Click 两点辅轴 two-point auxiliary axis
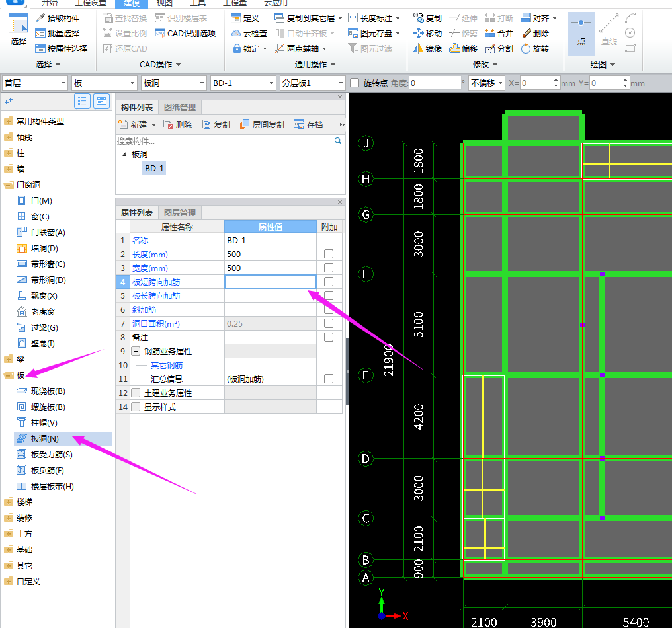Screen dimensions: 672x628 click(x=300, y=48)
